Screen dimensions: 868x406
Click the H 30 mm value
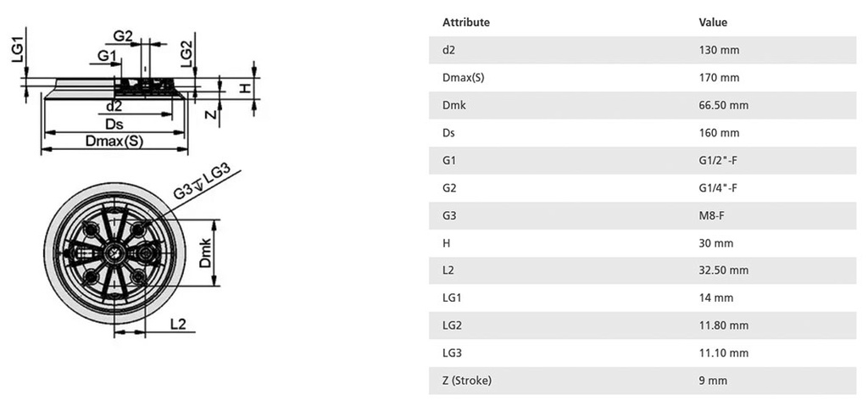click(x=716, y=242)
